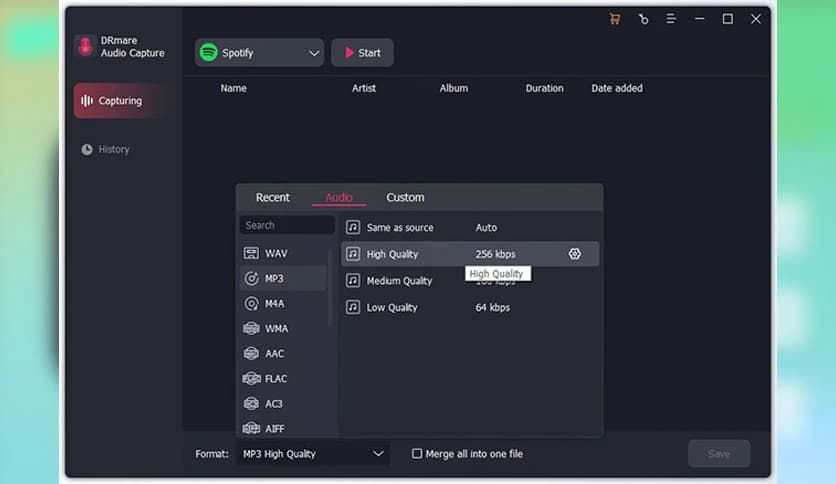The height and width of the screenshot is (484, 836).
Task: Click the M4A format icon
Action: tap(251, 303)
